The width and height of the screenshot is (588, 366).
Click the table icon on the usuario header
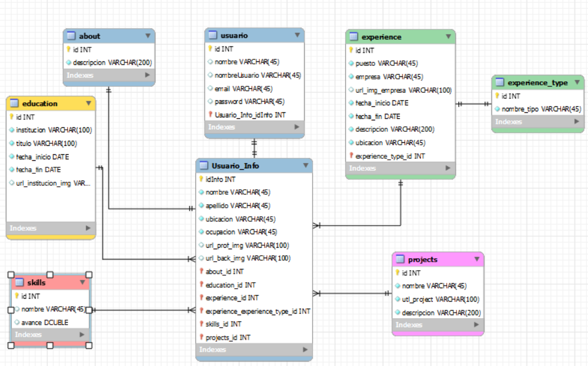click(213, 35)
